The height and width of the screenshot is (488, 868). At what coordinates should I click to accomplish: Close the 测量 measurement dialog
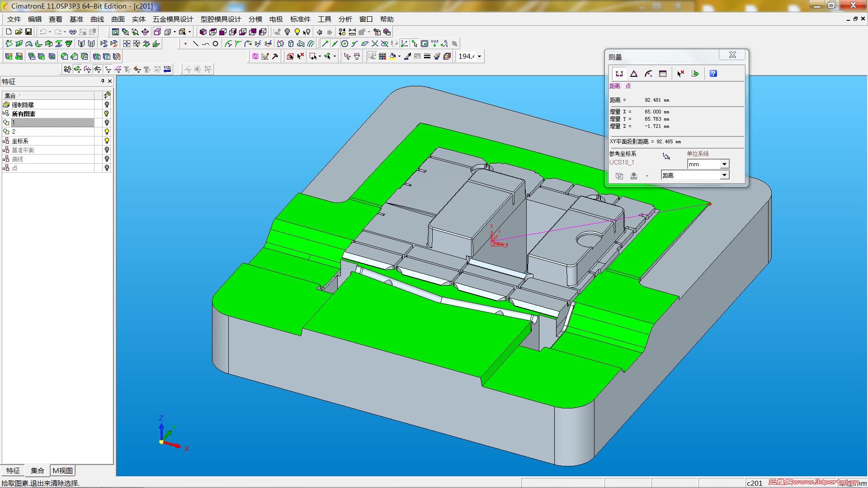(732, 55)
